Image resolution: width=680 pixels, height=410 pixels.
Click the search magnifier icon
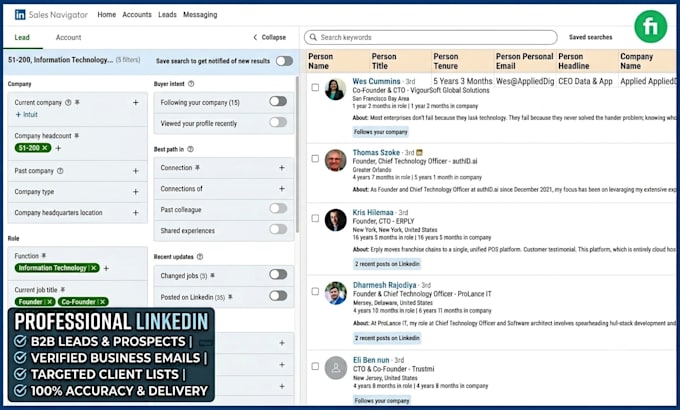click(x=314, y=37)
